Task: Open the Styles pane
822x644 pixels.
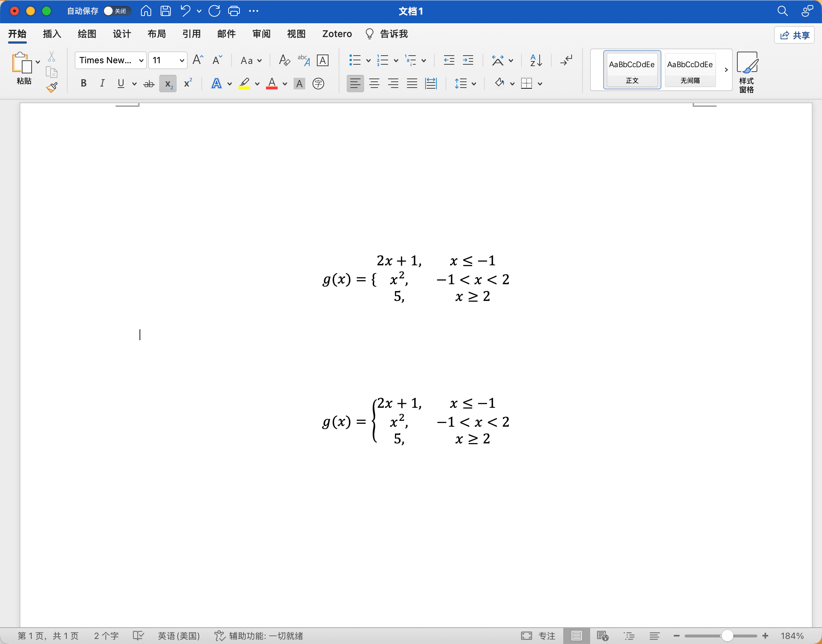Action: coord(748,71)
